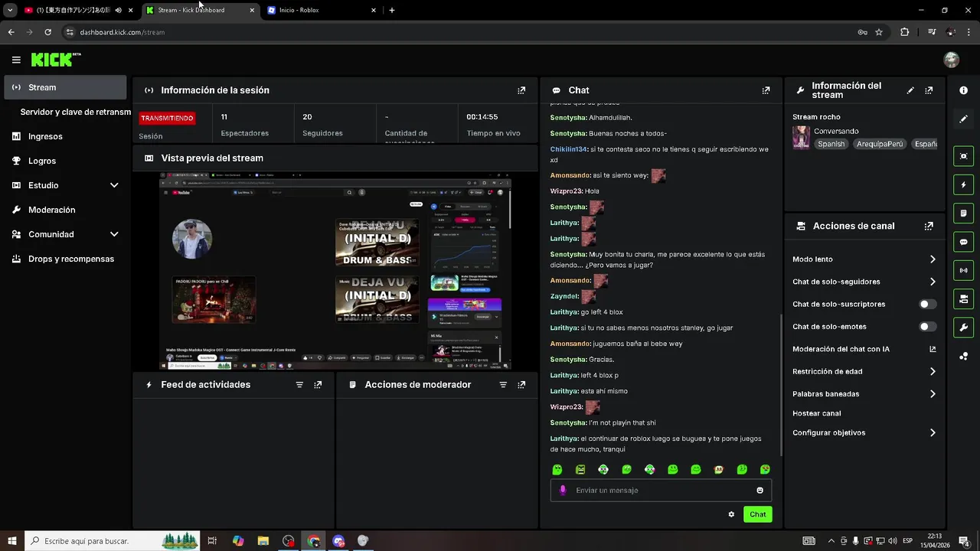This screenshot has height=551, width=980.
Task: Switch to the Inicio - Roblox browser tab
Action: tap(322, 10)
